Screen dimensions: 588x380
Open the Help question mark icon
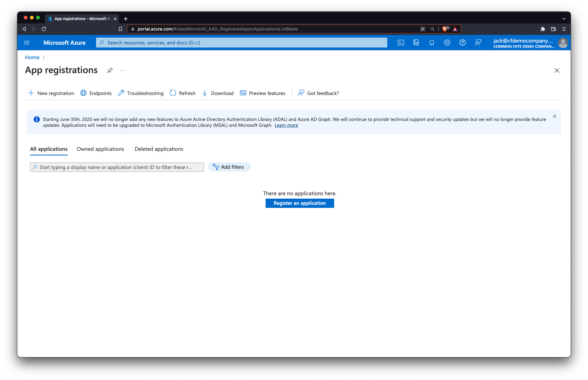(462, 43)
